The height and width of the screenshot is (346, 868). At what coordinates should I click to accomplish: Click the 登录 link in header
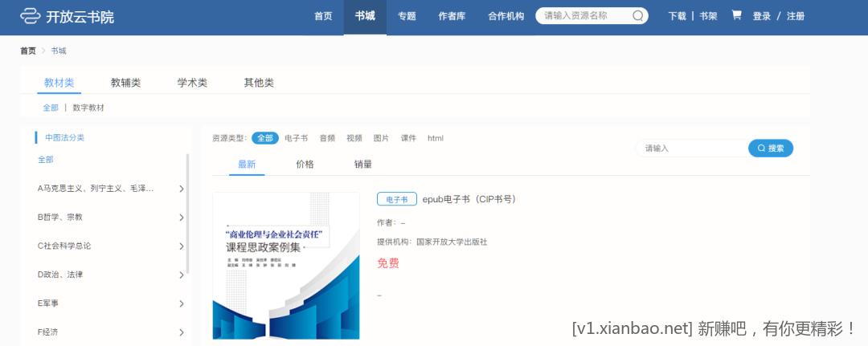click(761, 16)
